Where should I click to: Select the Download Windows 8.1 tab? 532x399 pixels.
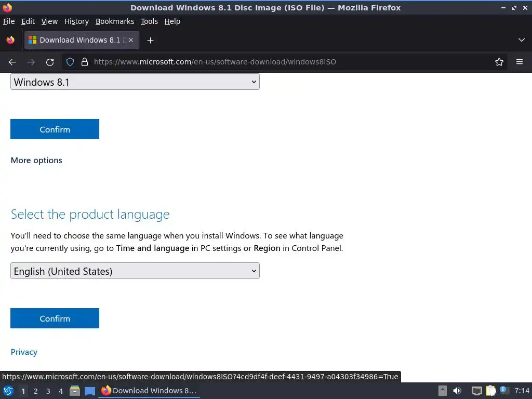pyautogui.click(x=82, y=40)
